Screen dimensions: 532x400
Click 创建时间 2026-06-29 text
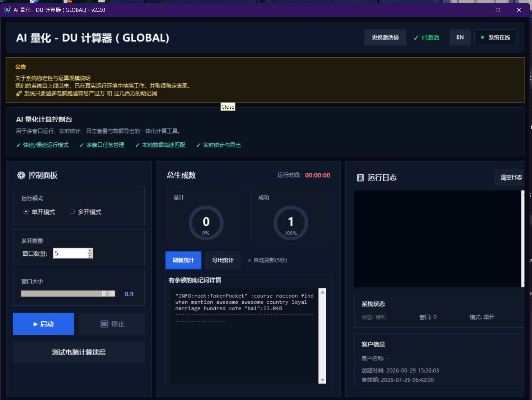click(400, 371)
